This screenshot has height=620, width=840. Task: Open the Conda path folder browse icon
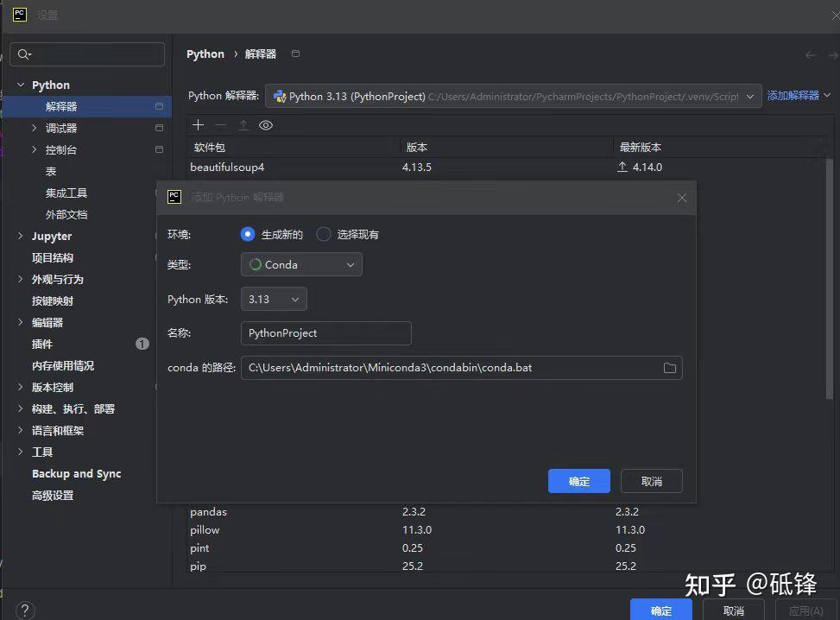[670, 368]
